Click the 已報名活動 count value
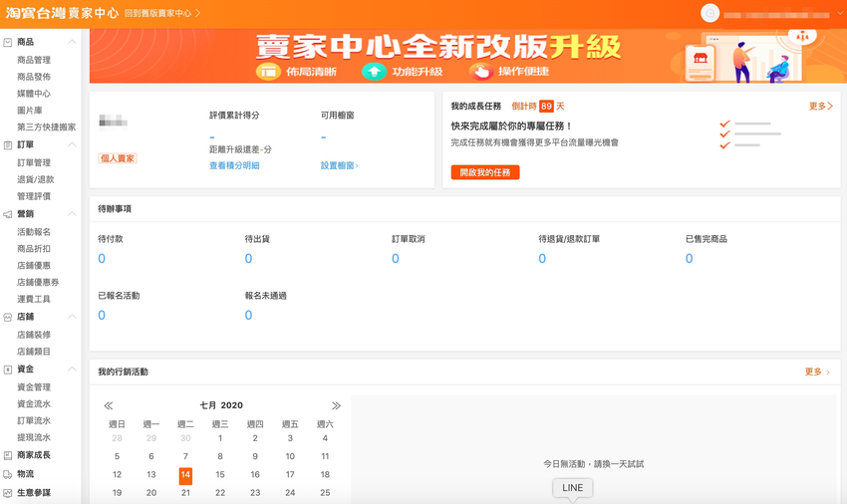Screen dimensions: 847x504 (x=102, y=316)
